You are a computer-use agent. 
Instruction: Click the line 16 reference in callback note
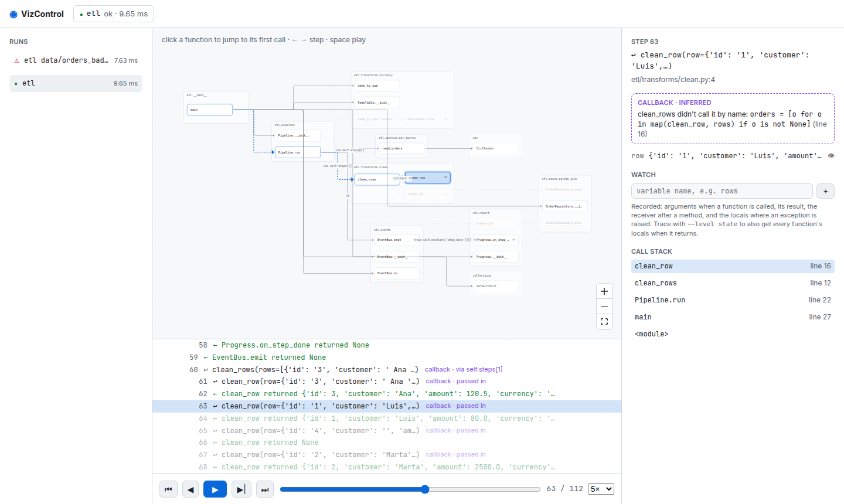pos(733,129)
